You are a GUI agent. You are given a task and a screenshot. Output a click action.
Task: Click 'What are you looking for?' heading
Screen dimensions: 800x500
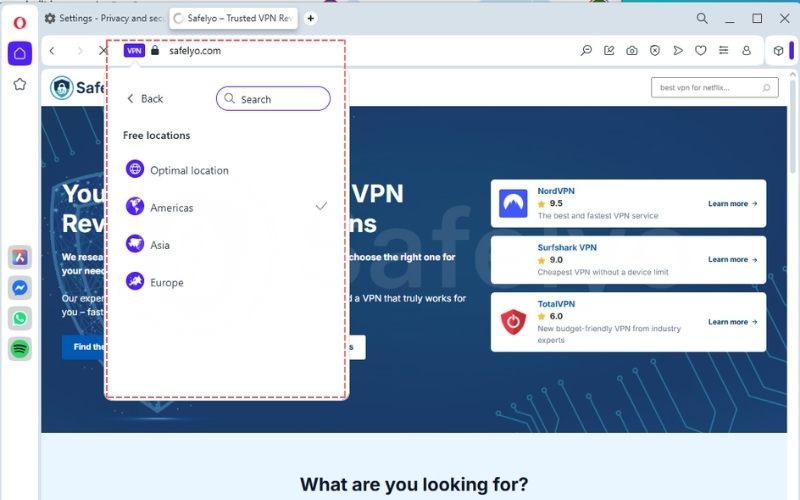click(414, 484)
